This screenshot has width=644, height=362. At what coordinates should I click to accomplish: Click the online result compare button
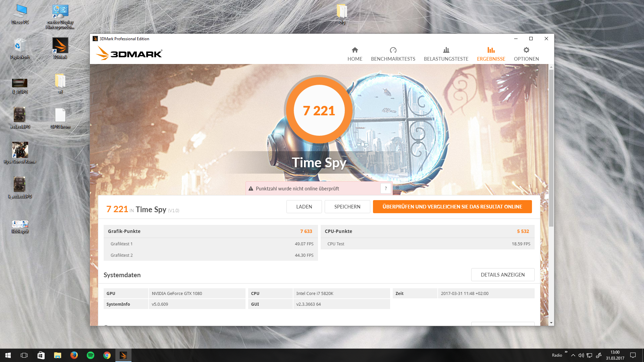coord(452,207)
